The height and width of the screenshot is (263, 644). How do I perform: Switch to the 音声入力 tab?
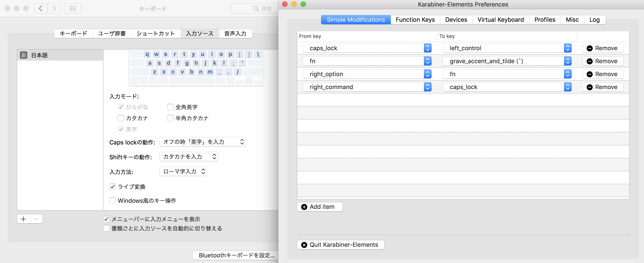click(236, 33)
